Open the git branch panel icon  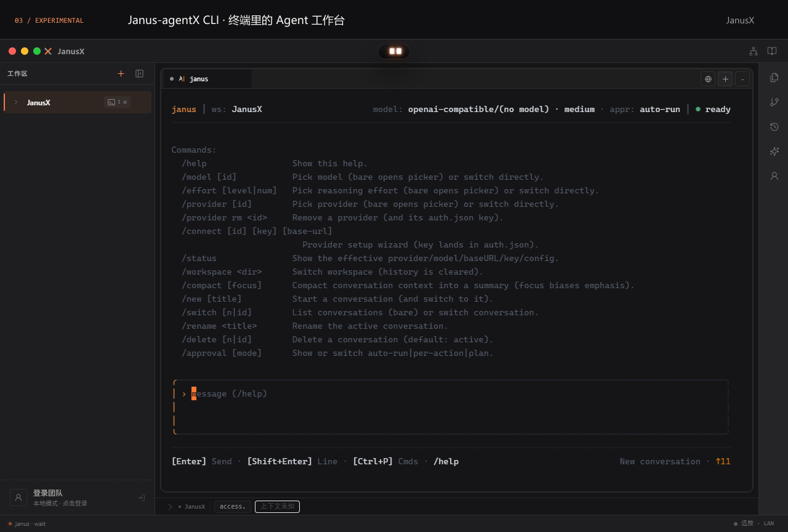[774, 102]
